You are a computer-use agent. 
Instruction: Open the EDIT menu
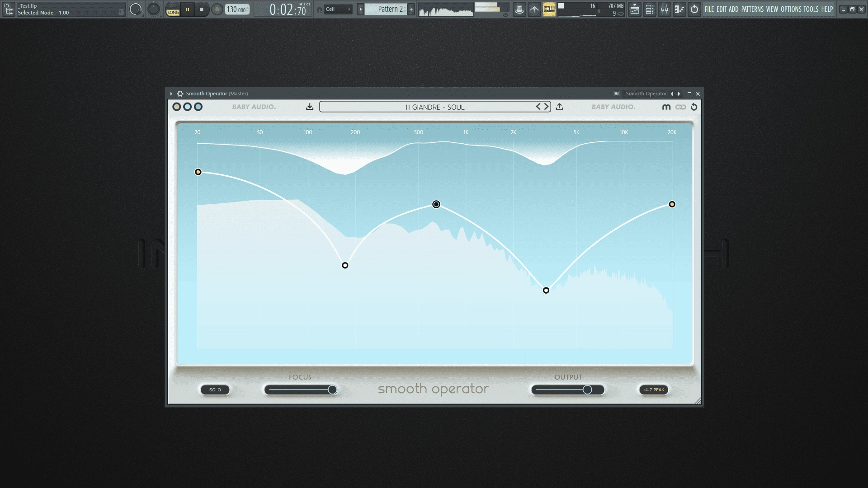(x=722, y=9)
